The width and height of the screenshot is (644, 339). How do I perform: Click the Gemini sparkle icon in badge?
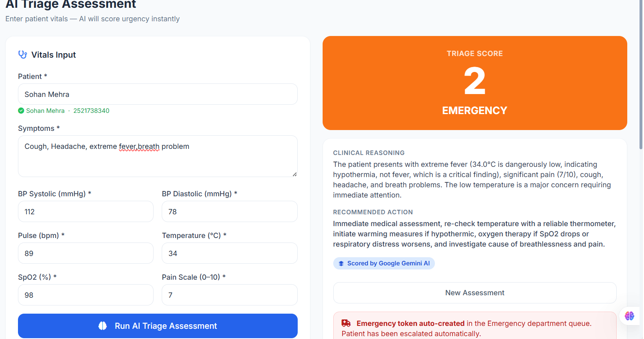coord(341,263)
